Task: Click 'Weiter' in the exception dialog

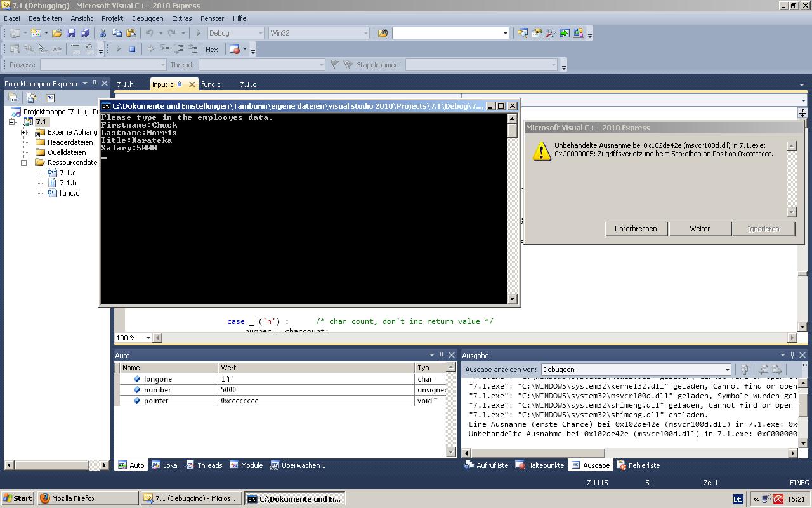Action: click(x=700, y=229)
